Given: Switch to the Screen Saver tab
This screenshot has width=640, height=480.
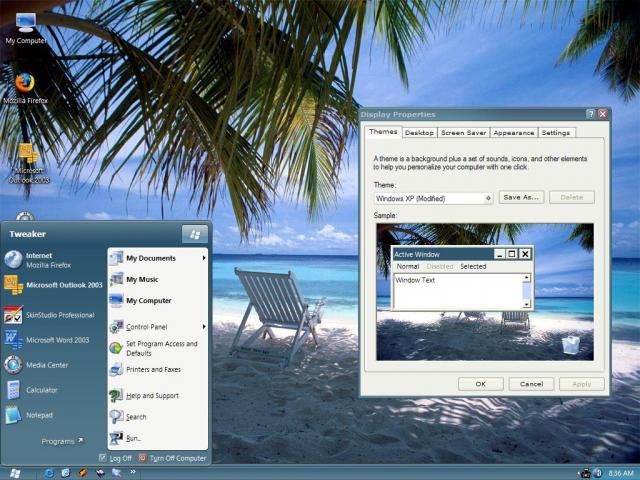Looking at the screenshot, I should click(x=463, y=133).
